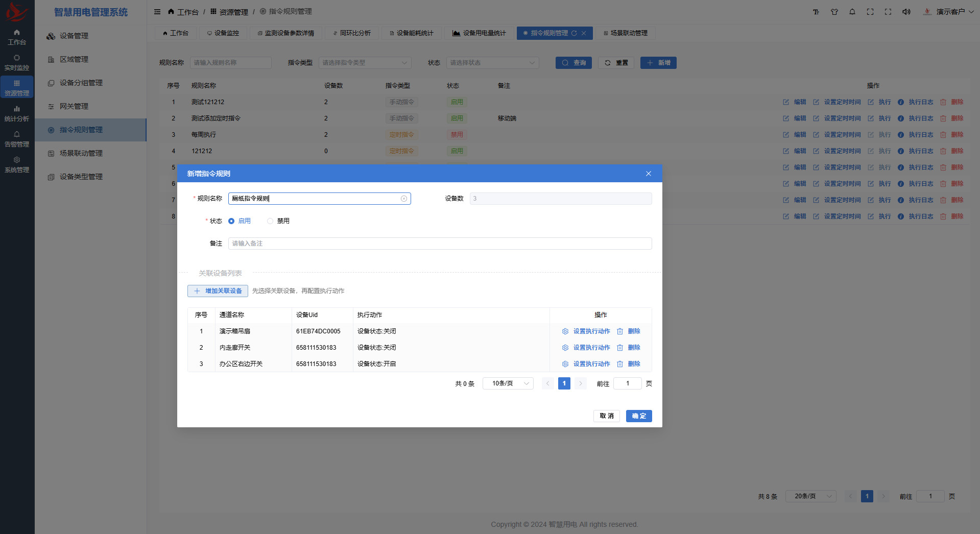This screenshot has width=980, height=534.
Task: Click page 1 in dialog pagination
Action: 564,383
